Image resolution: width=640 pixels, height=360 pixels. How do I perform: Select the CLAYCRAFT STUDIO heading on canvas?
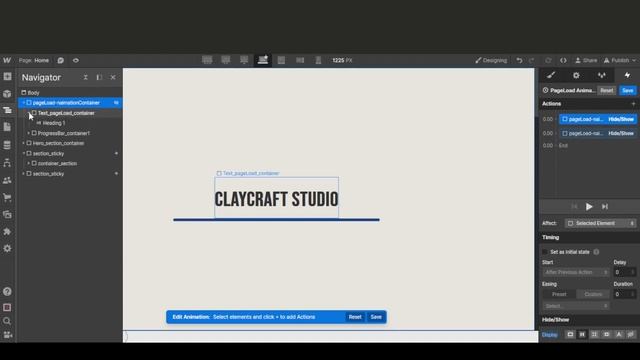click(x=276, y=199)
